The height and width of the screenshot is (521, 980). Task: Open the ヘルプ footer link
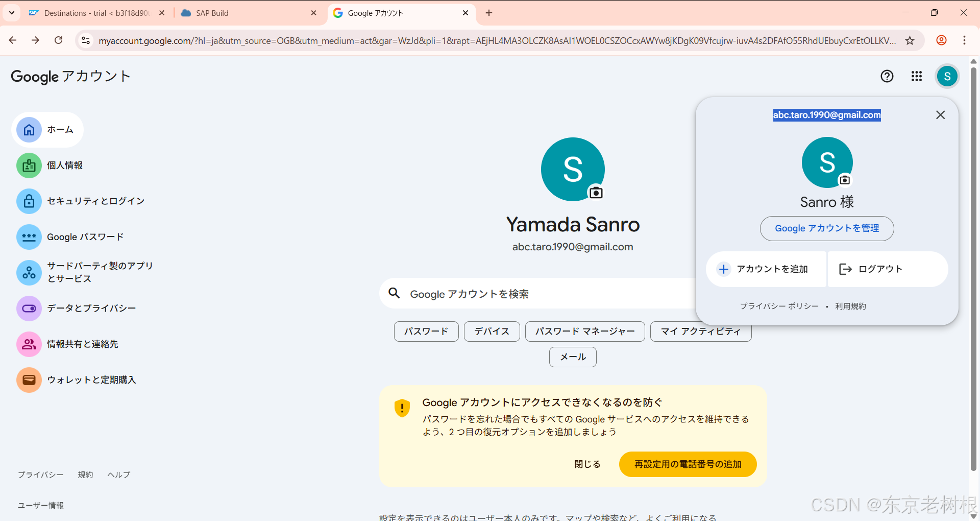click(x=119, y=475)
